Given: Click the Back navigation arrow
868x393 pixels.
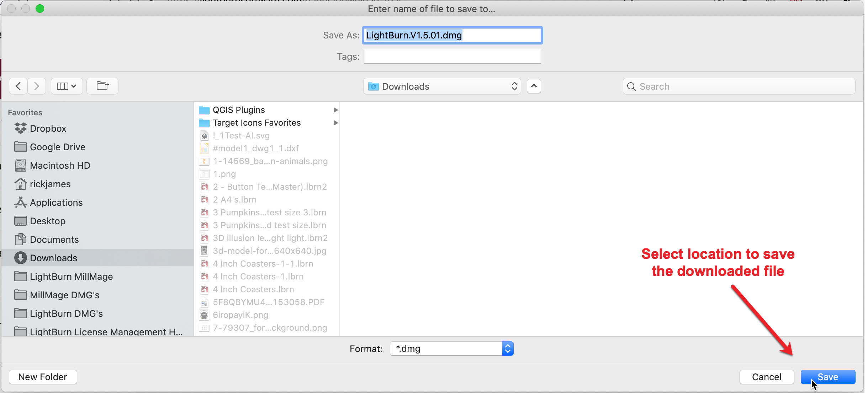Looking at the screenshot, I should pos(18,86).
